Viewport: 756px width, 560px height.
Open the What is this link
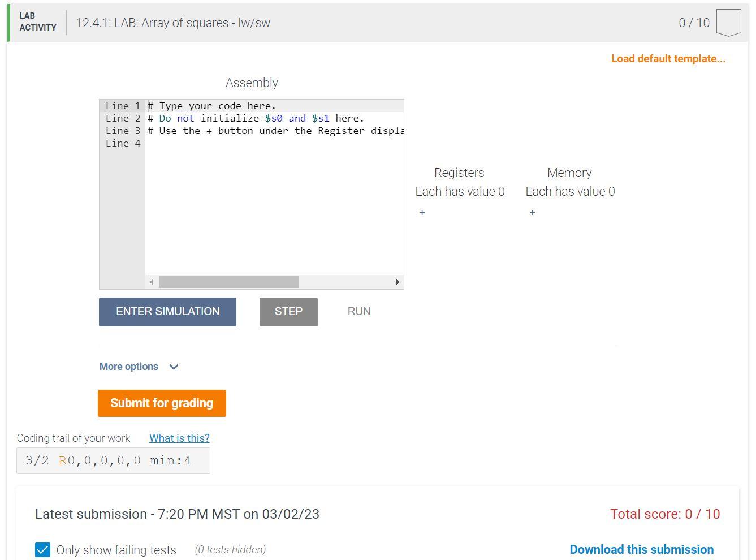(179, 438)
